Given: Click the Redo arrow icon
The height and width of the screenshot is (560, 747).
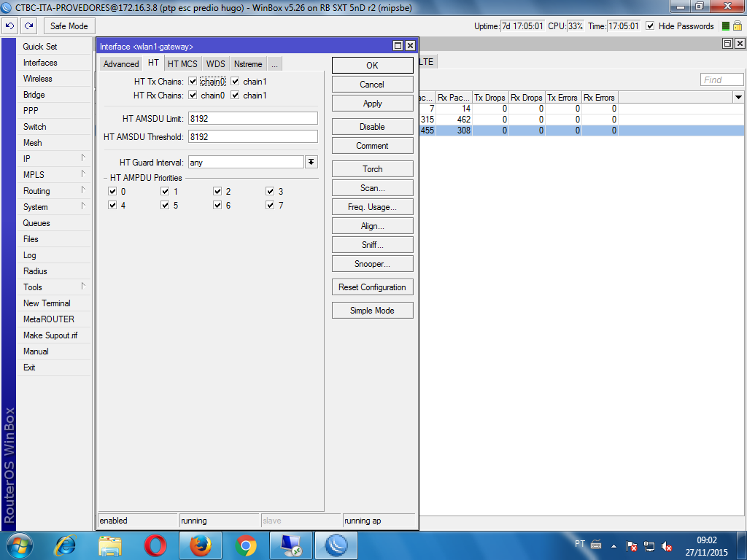Looking at the screenshot, I should click(29, 26).
